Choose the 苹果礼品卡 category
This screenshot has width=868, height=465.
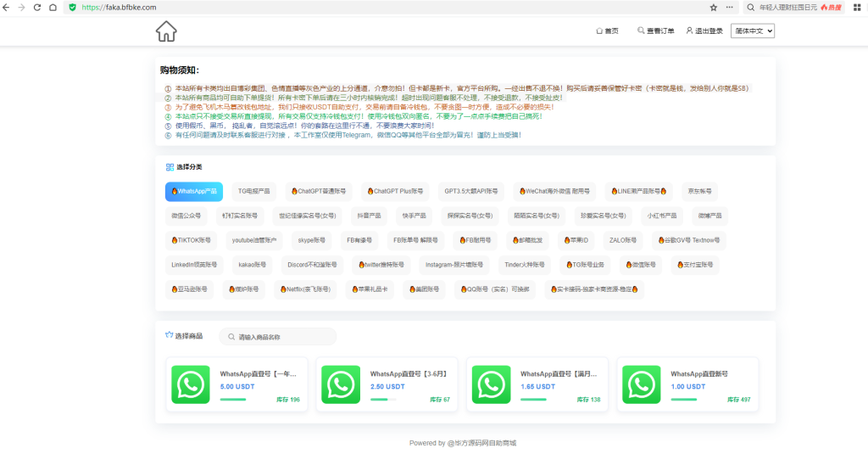pos(370,289)
